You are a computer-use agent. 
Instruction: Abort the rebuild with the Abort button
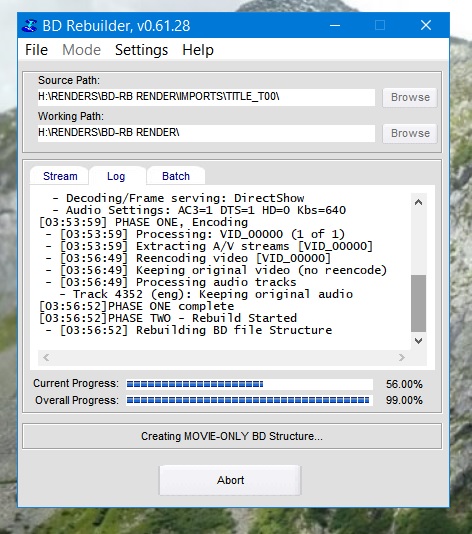230,480
